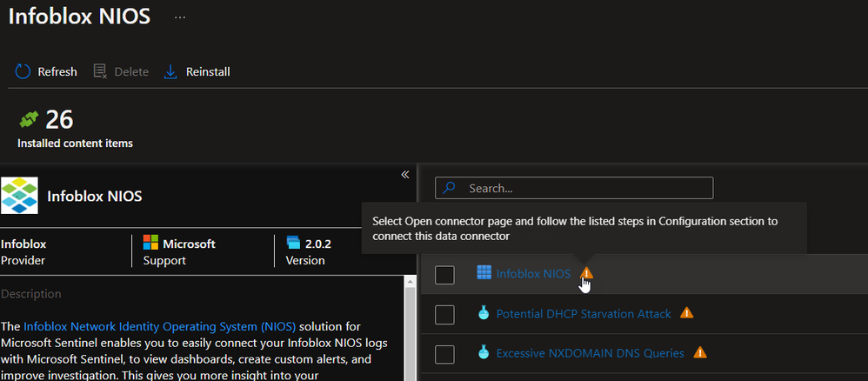
Task: Click flask icon beside Excessive NXDOMAIN DNS Queries
Action: click(x=484, y=353)
